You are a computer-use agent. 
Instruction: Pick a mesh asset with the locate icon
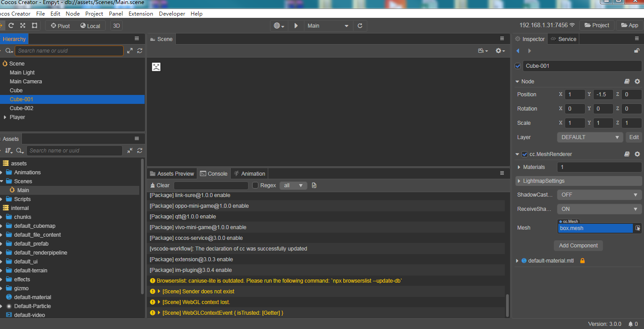638,228
